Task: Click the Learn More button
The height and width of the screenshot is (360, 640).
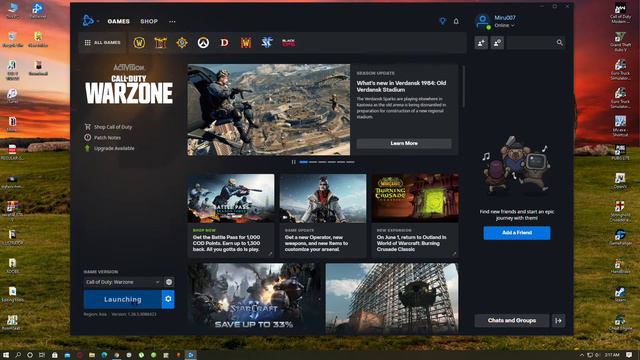Action: click(404, 143)
